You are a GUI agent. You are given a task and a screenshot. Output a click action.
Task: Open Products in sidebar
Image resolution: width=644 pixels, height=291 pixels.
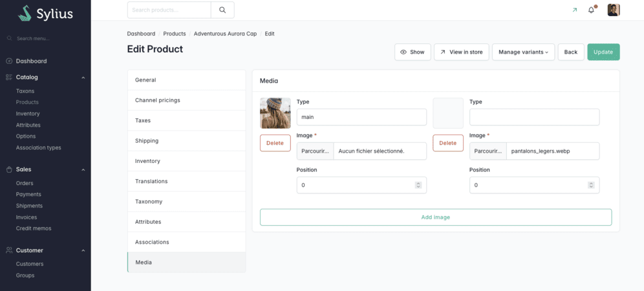point(27,102)
